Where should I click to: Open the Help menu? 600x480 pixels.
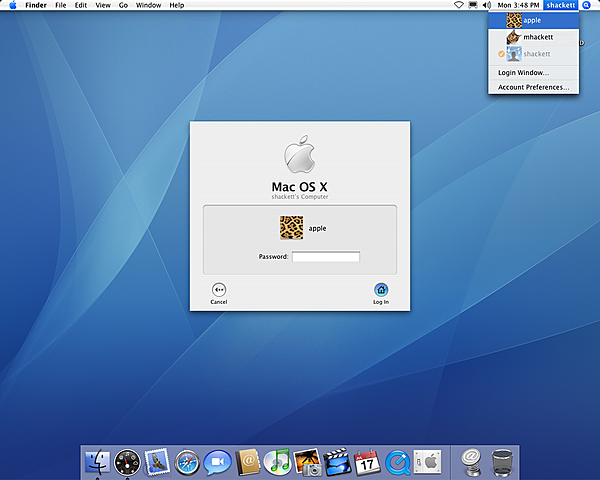(177, 5)
